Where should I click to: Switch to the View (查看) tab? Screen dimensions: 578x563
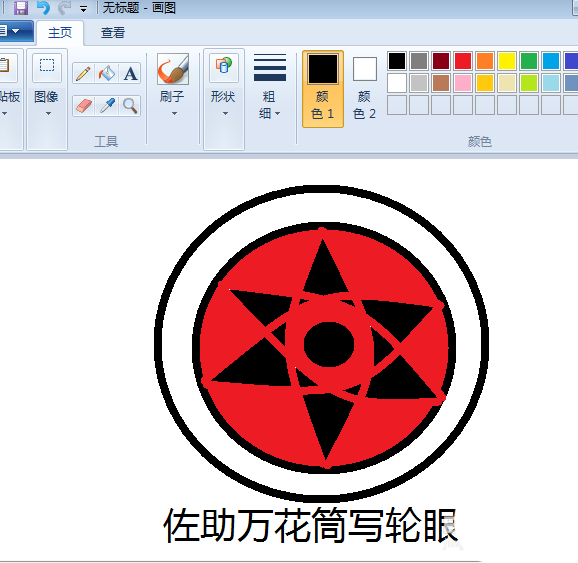113,32
